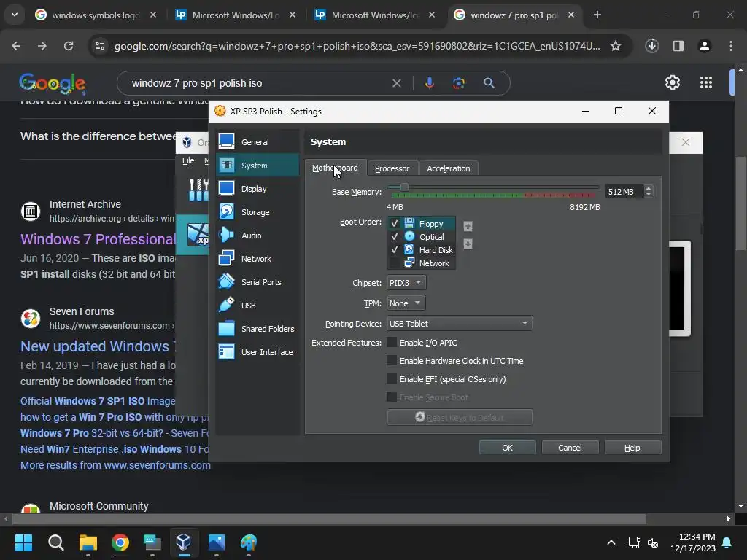
Task: Open Chrome three-dot menu
Action: (731, 46)
